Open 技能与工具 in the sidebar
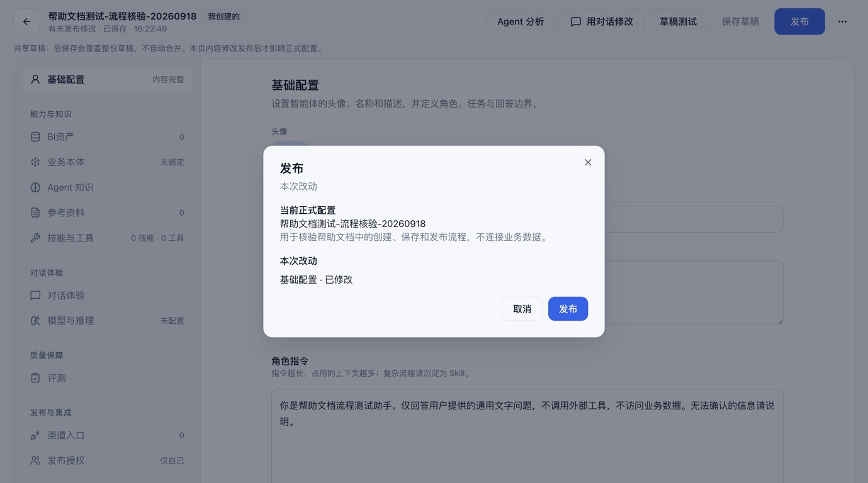The height and width of the screenshot is (483, 868). (107, 238)
